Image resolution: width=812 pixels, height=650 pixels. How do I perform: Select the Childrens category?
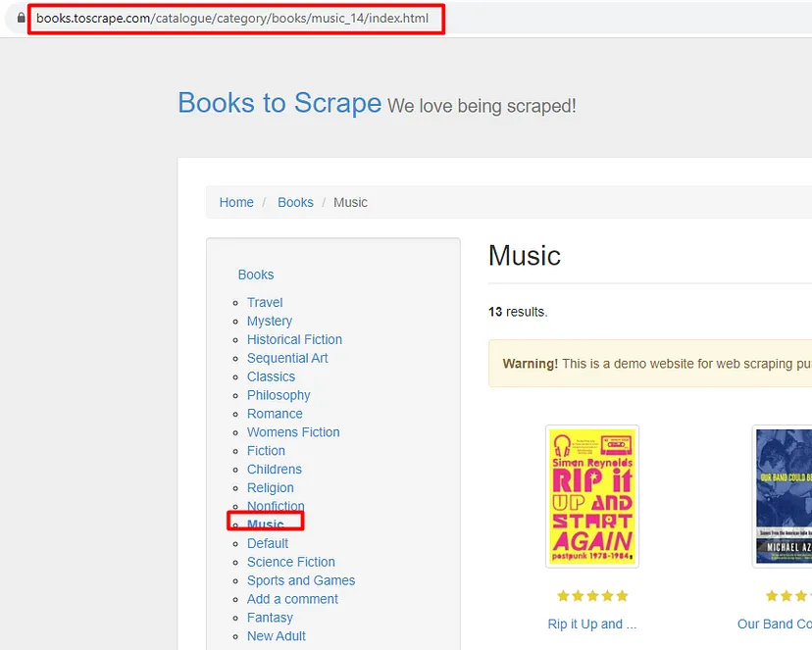tap(275, 470)
